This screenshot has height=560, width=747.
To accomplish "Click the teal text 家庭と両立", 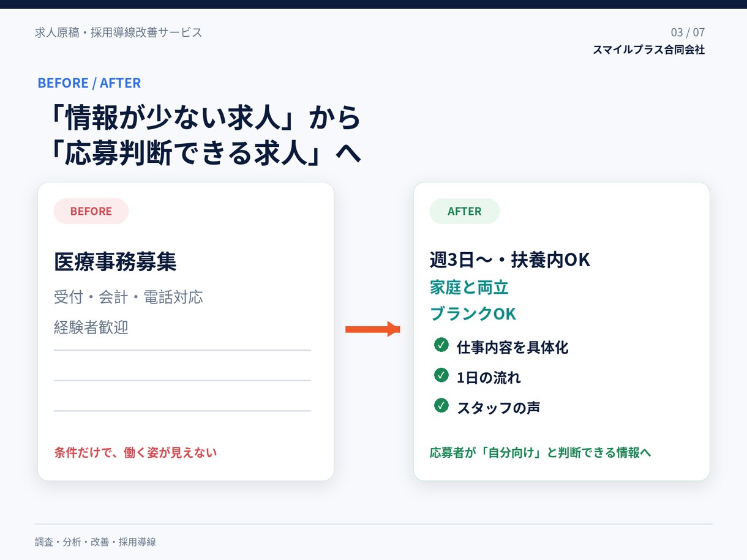I will coord(470,287).
